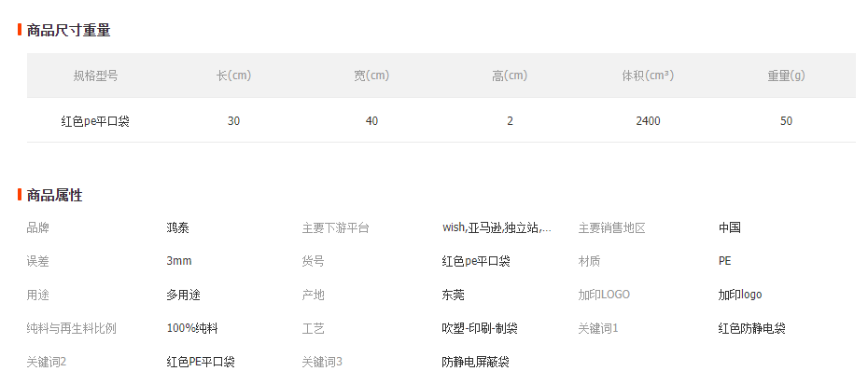Screen dimensions: 868x385
Task: Click the 重量(g) column header
Action: coord(786,76)
